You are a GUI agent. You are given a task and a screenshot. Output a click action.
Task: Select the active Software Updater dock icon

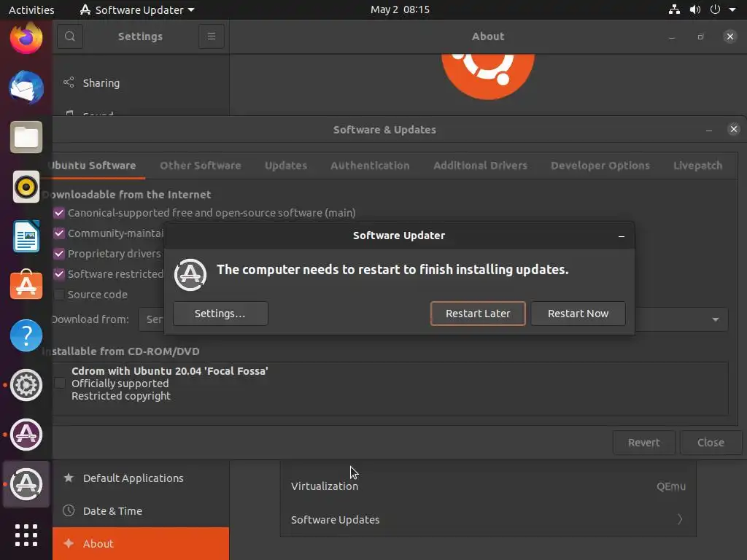point(26,484)
